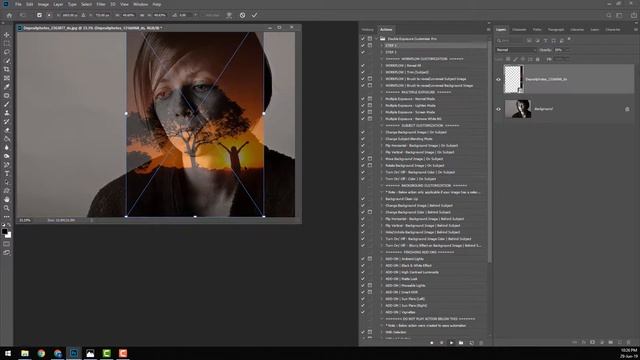The width and height of the screenshot is (640, 360).
Task: Toggle Quick Mask mode icon
Action: [x=7, y=244]
